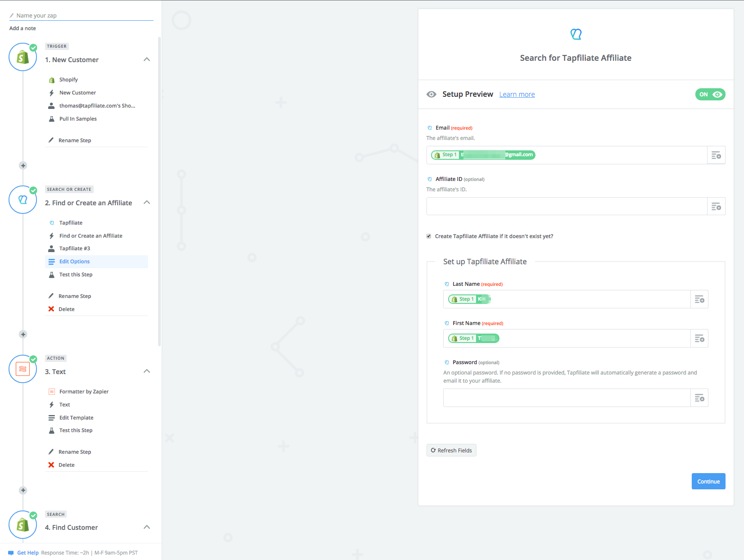Open insert-field icon for Email input
Image resolution: width=744 pixels, height=560 pixels.
point(716,155)
